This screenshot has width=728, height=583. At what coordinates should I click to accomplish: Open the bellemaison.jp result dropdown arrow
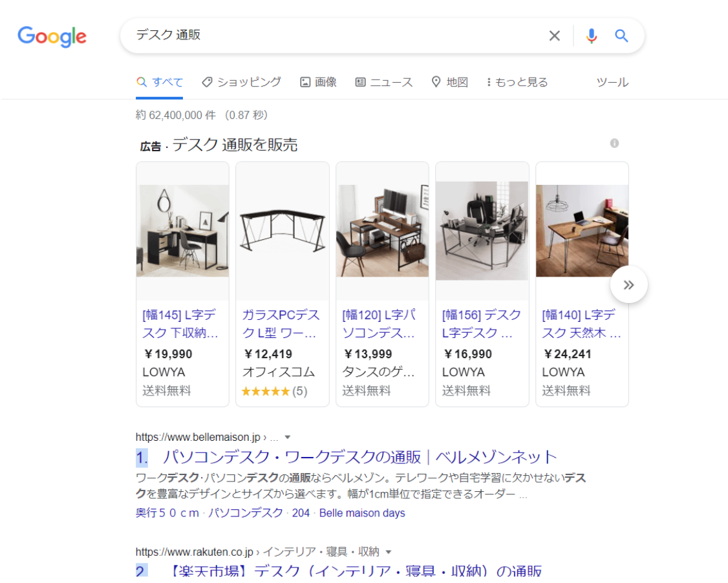pyautogui.click(x=288, y=437)
